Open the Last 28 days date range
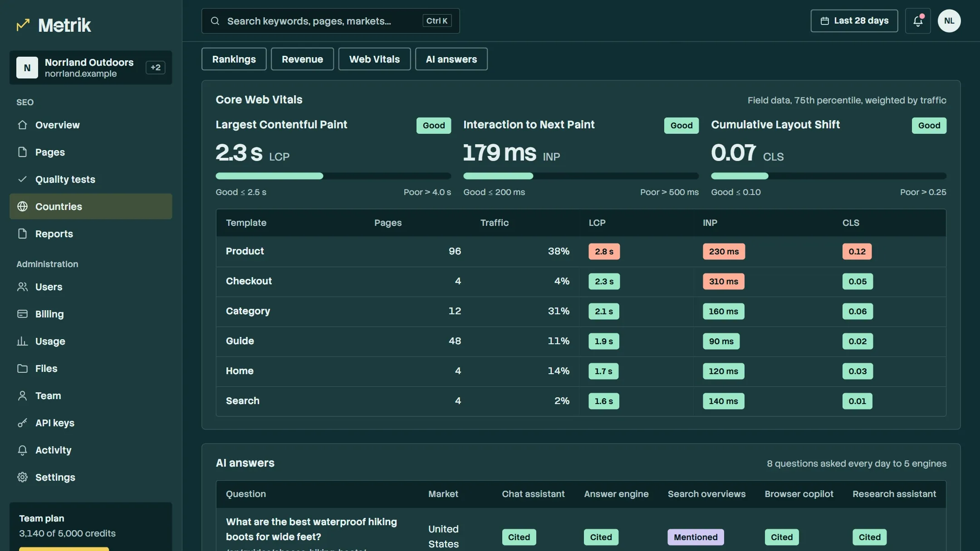 point(854,21)
